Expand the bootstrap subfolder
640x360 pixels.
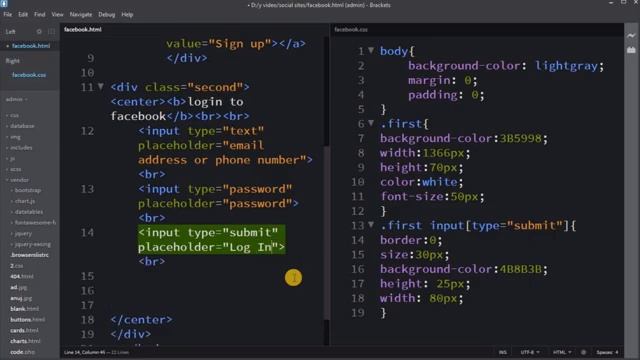click(x=26, y=191)
